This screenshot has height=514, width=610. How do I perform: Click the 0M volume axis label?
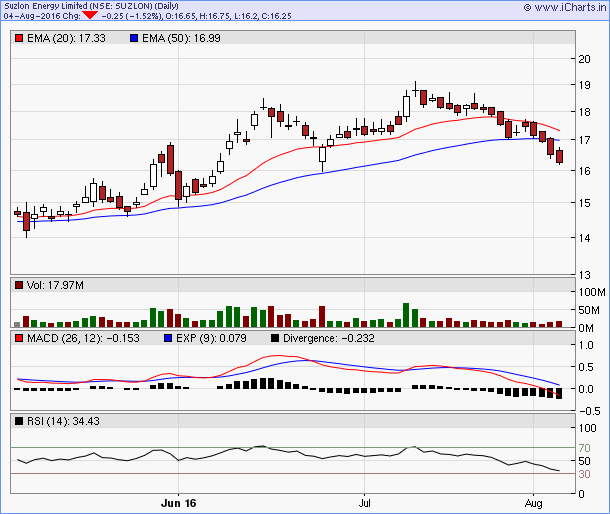pyautogui.click(x=586, y=328)
